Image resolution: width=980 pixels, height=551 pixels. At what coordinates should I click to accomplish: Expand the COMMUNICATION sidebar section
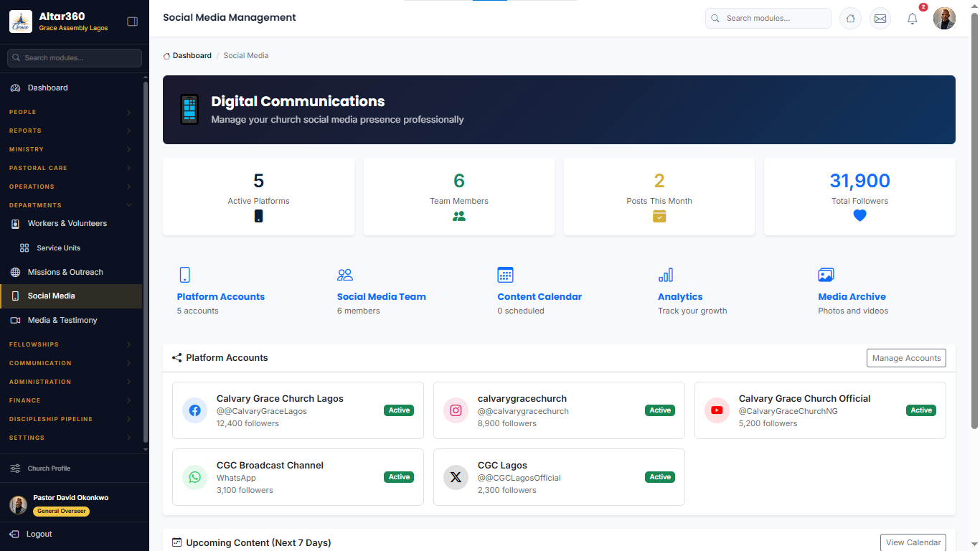[71, 363]
